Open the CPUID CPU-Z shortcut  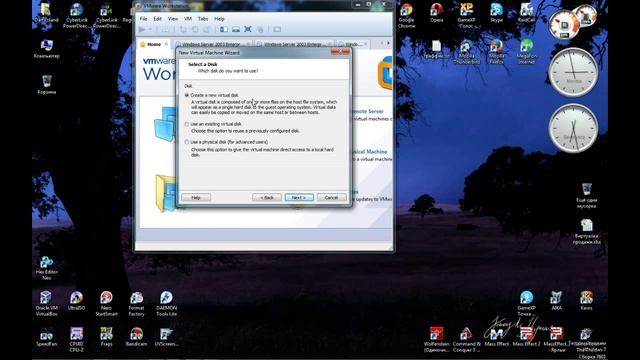coord(76,340)
